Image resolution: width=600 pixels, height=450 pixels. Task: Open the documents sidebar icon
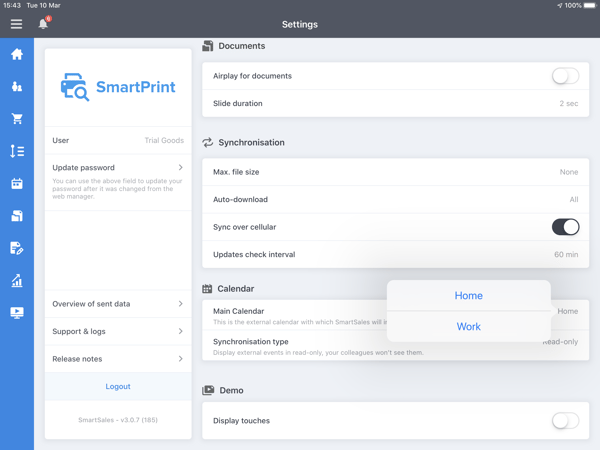(17, 216)
